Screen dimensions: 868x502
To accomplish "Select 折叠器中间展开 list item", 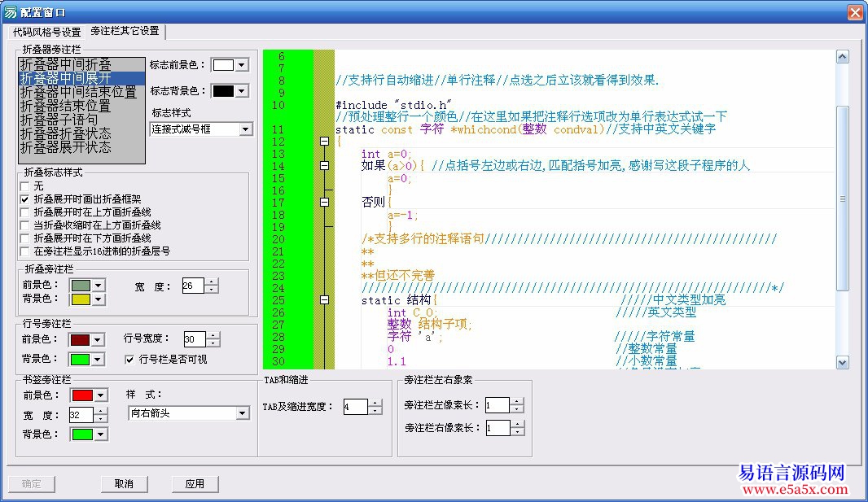I will [x=82, y=78].
